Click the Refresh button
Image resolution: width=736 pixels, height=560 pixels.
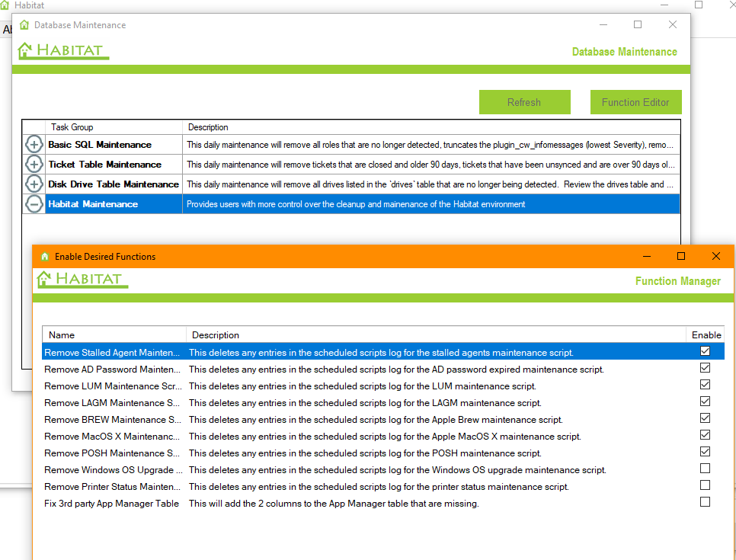click(x=524, y=102)
